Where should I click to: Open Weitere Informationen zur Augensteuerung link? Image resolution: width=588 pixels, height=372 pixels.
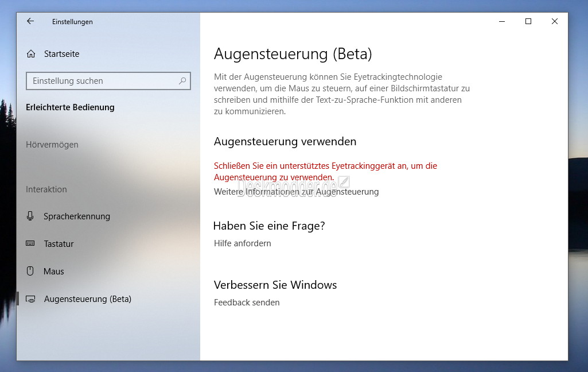tap(296, 192)
